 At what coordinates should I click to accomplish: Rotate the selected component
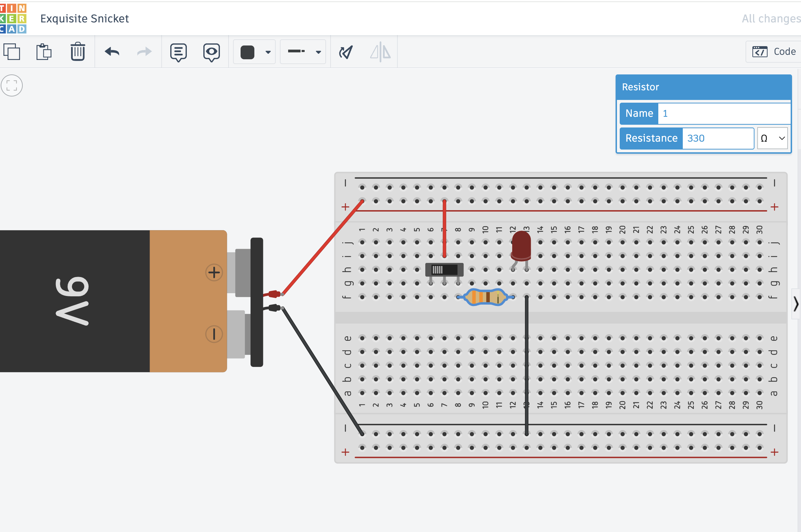345,52
